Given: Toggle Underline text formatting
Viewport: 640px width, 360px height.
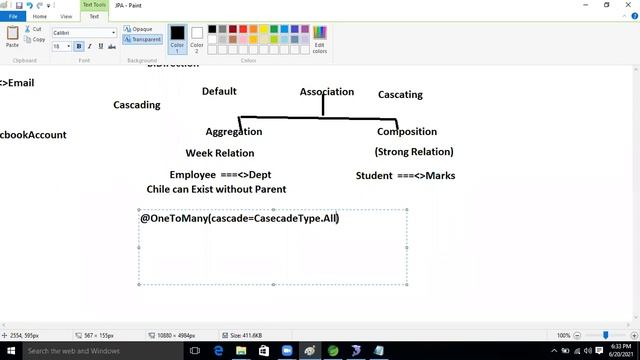Looking at the screenshot, I should pyautogui.click(x=101, y=46).
